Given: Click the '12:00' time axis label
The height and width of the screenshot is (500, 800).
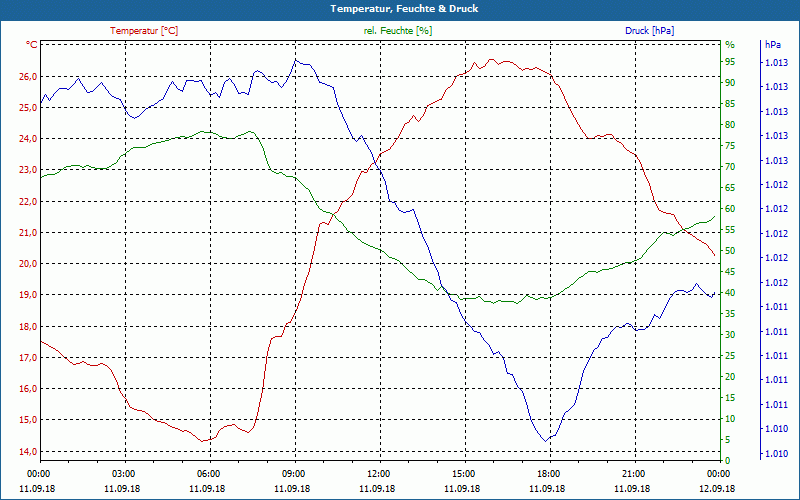Looking at the screenshot, I should click(378, 473).
